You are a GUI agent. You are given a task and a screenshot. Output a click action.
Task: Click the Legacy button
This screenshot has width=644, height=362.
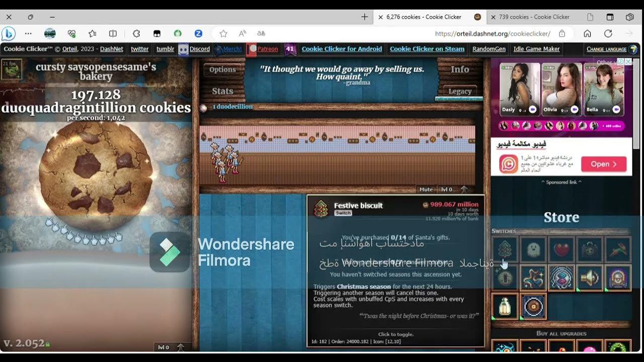(x=460, y=91)
